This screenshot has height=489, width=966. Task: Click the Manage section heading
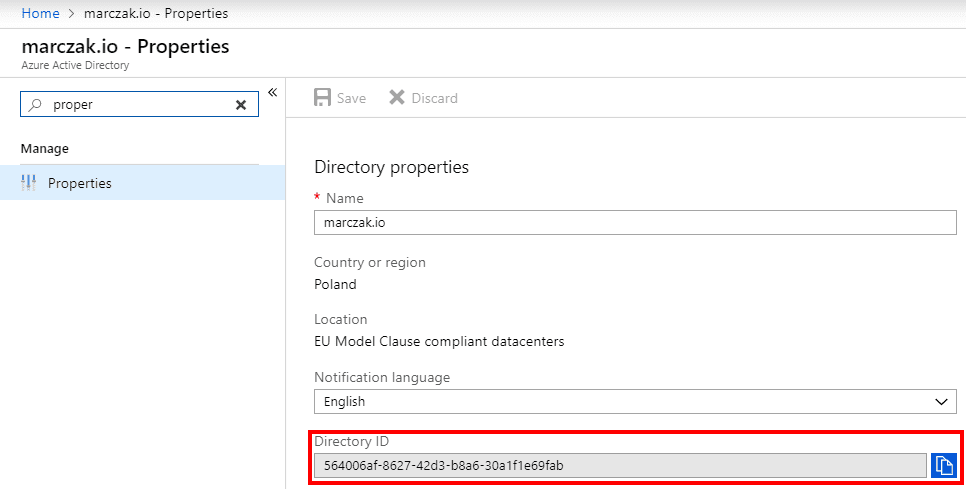coord(45,149)
